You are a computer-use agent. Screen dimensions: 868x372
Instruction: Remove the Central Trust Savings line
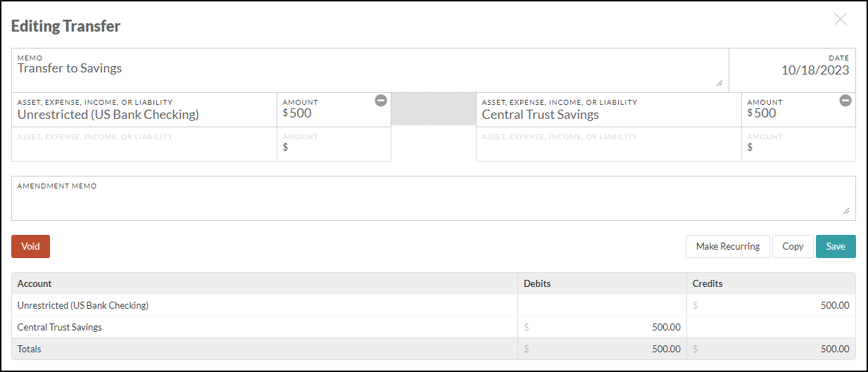(x=845, y=101)
